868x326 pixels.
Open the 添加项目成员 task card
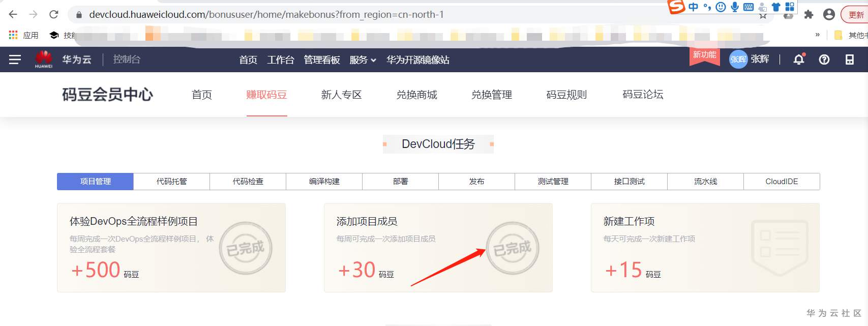(438, 248)
